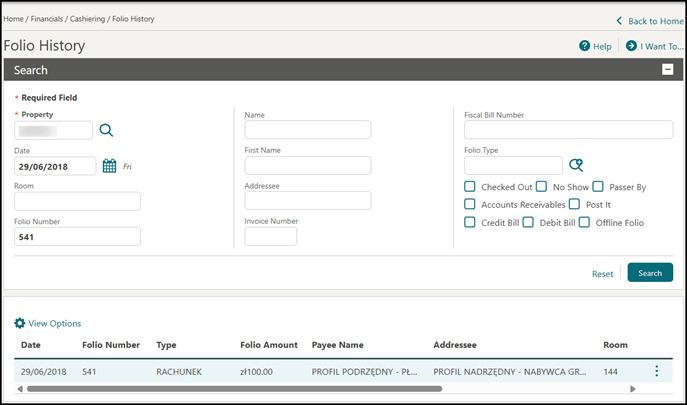Click the 541 folio number cell in results

point(89,372)
